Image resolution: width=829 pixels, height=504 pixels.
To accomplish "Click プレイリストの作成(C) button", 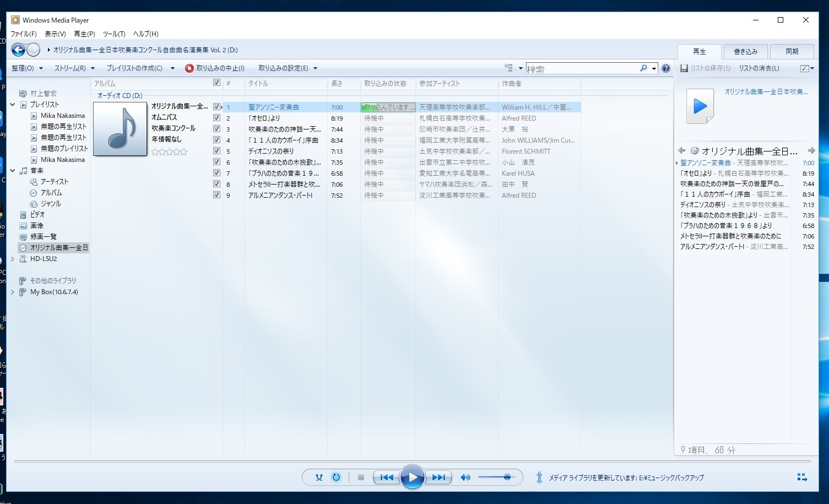I will (134, 68).
